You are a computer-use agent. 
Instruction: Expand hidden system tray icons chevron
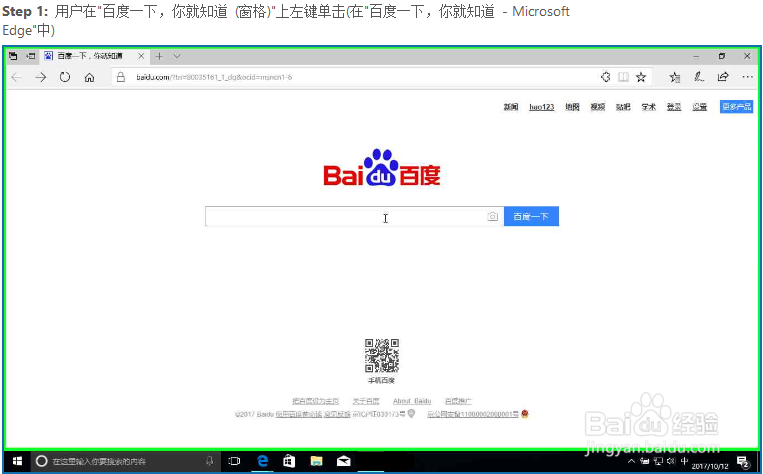click(x=632, y=461)
